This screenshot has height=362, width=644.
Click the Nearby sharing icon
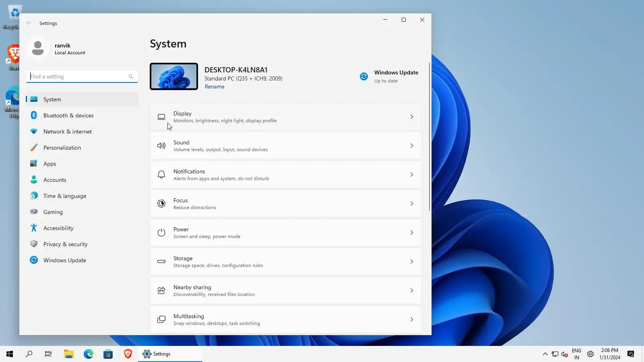tap(161, 290)
